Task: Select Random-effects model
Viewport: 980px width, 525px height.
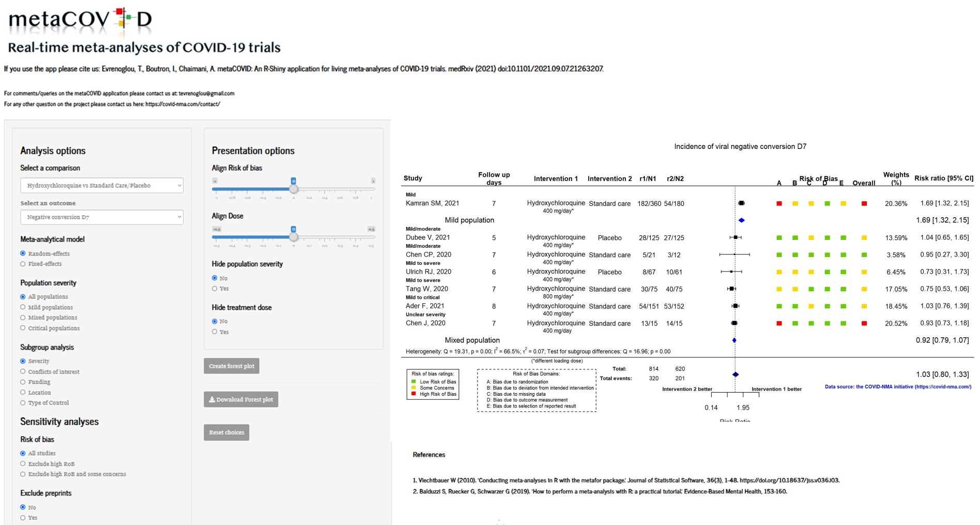Action: [23, 253]
